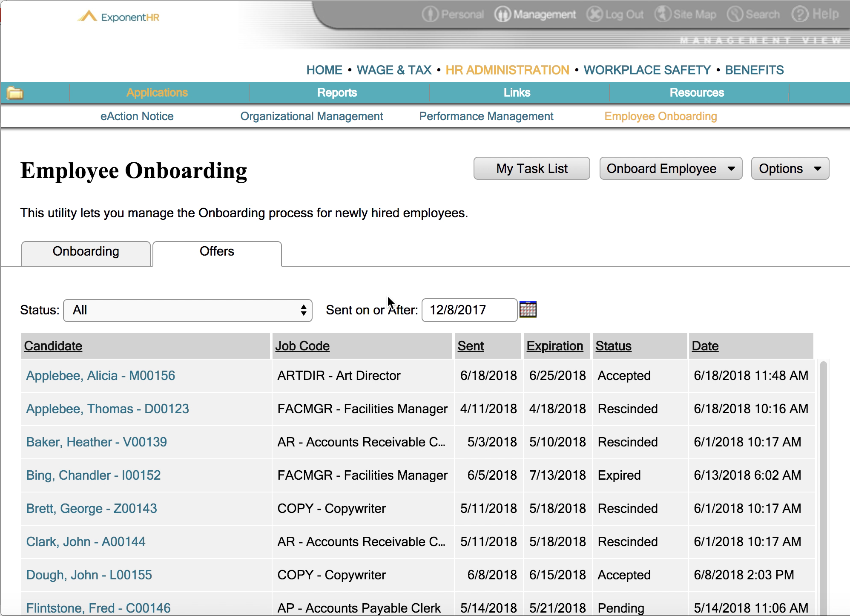Click the Sent on or After date field
Screen dimensions: 850x616
[469, 310]
